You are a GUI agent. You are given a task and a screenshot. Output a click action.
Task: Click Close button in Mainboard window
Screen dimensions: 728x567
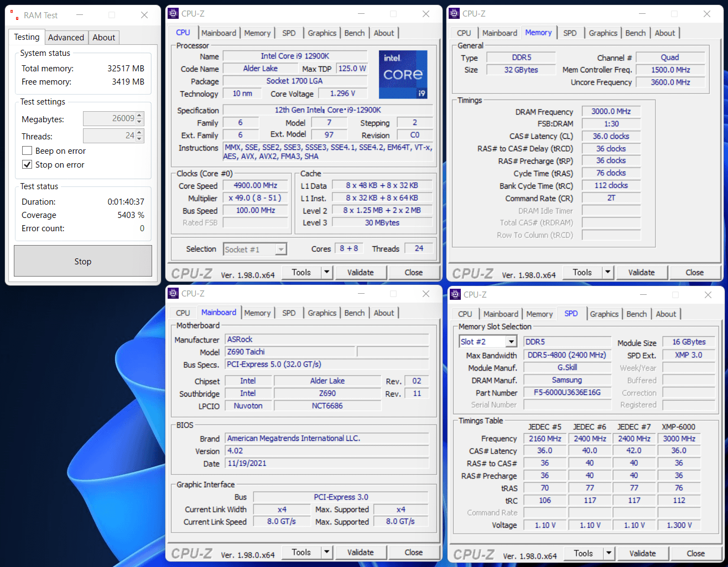414,552
